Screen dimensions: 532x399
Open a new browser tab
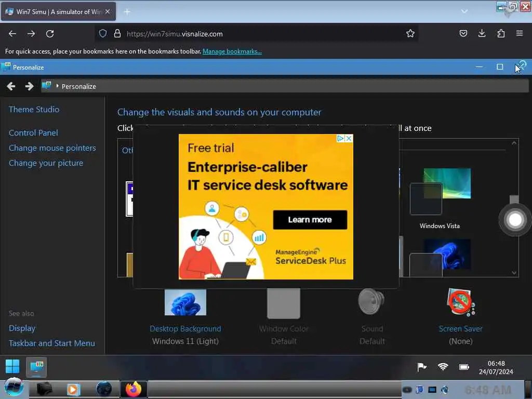127,12
